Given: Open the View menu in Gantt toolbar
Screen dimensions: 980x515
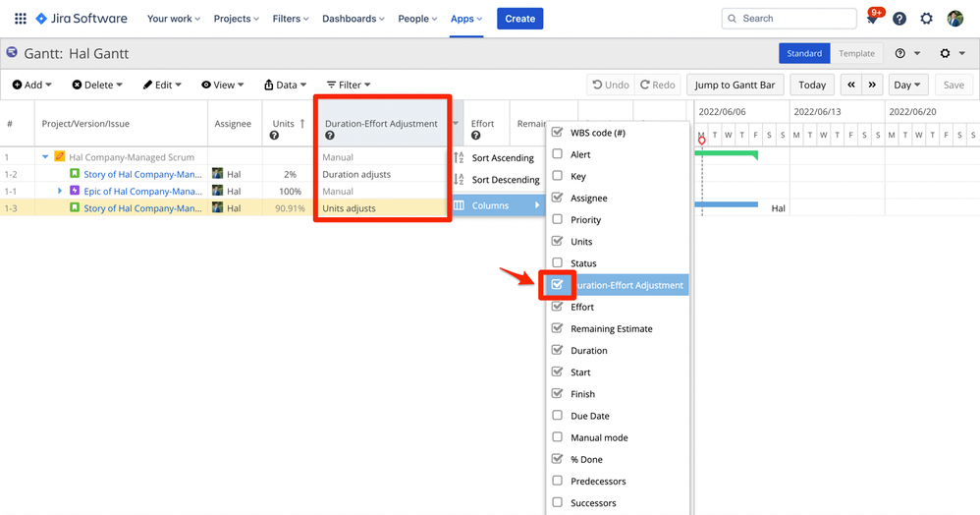Looking at the screenshot, I should [223, 85].
